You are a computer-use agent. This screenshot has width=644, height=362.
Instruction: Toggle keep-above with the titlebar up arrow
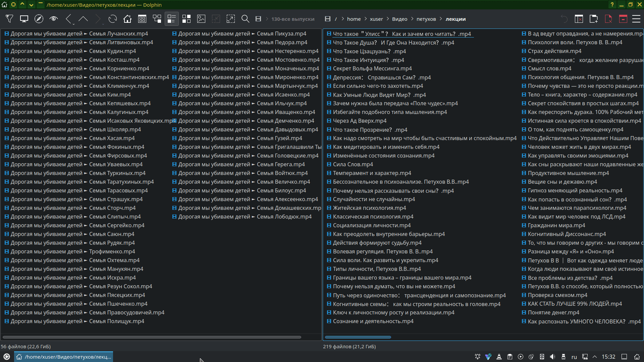(22, 5)
